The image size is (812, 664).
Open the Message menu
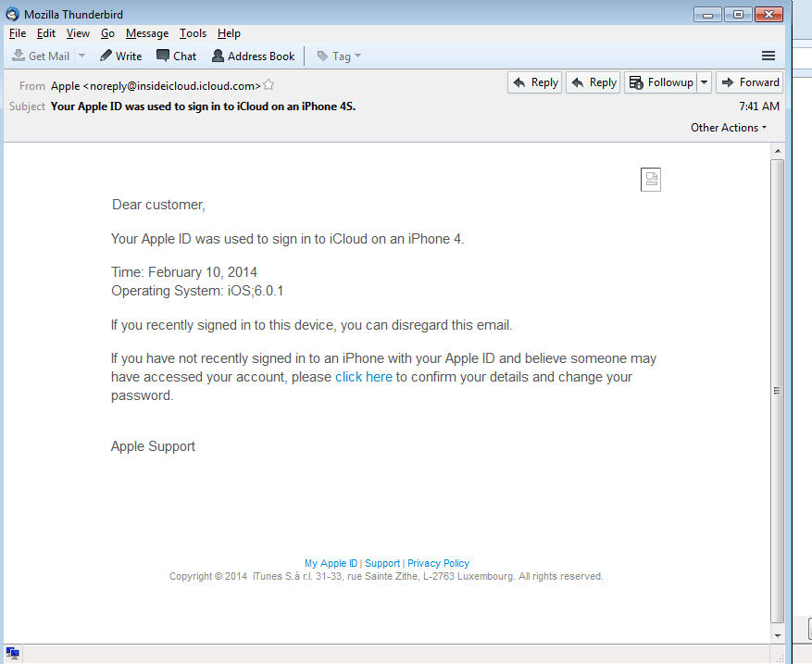147,33
